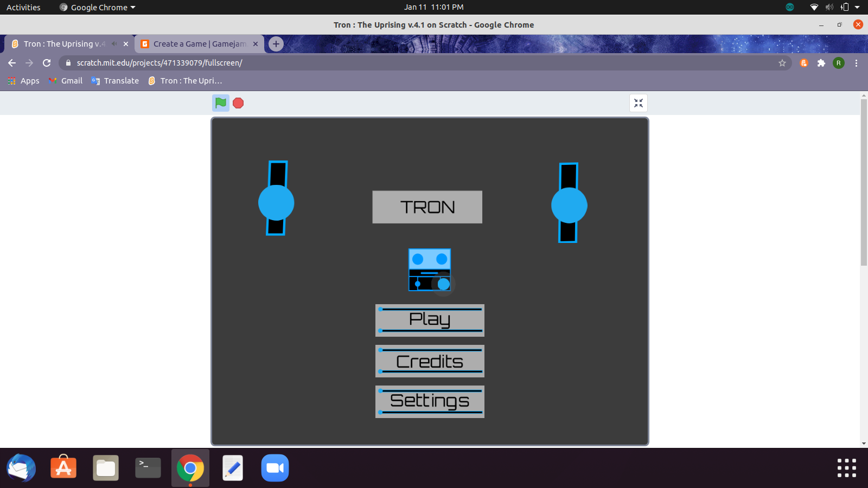This screenshot has height=488, width=868.
Task: Show all applications grid
Action: click(x=846, y=468)
